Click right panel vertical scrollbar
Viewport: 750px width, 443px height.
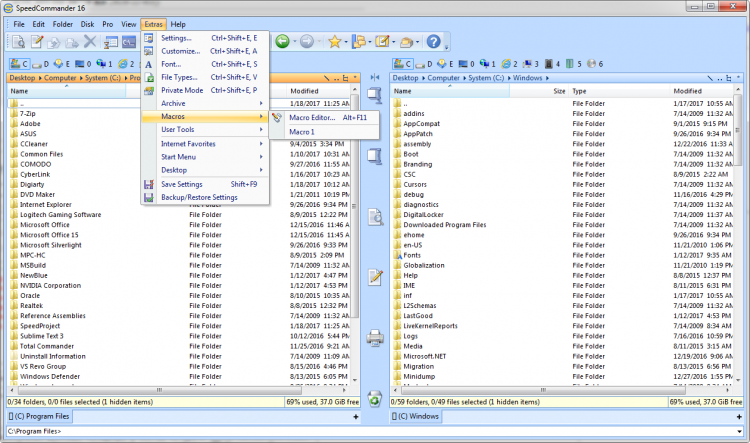point(738,234)
